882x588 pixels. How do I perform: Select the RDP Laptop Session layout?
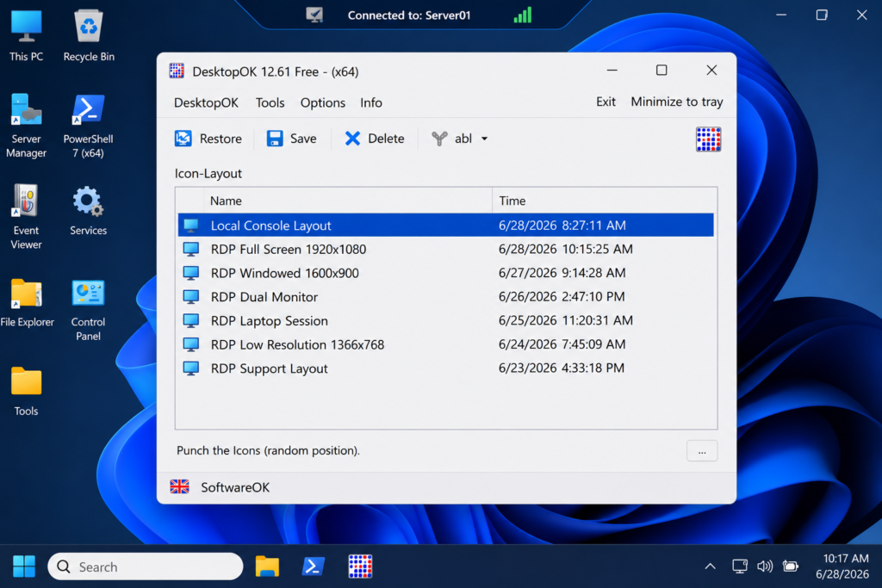coord(445,321)
